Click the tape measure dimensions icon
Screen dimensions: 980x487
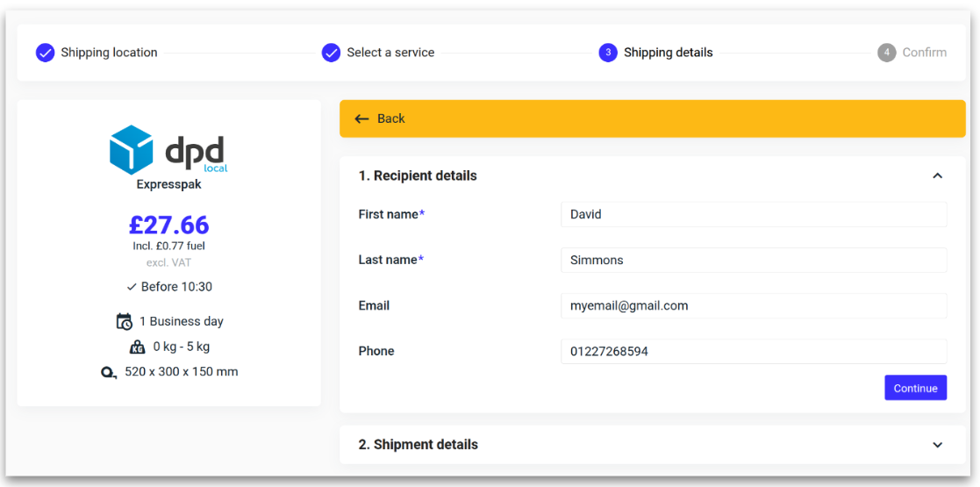[x=109, y=372]
